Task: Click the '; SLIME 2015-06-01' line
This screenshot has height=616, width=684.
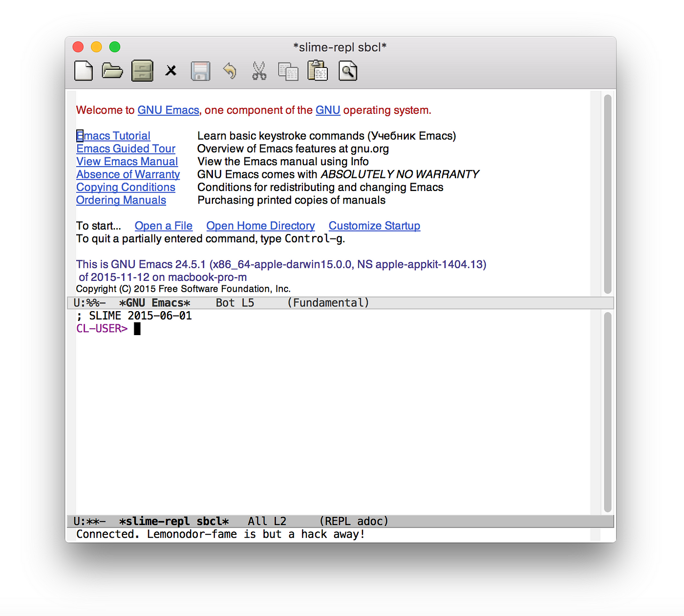Action: [x=134, y=316]
